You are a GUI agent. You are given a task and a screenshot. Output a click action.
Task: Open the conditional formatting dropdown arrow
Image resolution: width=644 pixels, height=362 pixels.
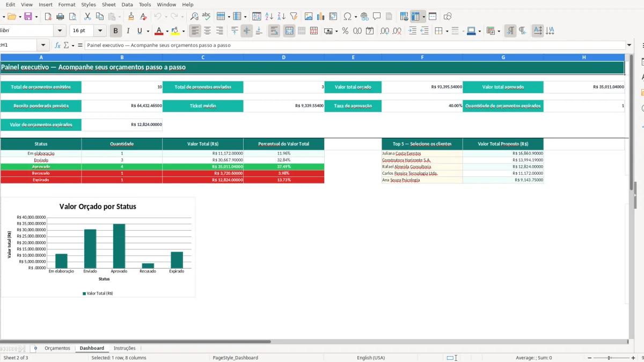[499, 31]
